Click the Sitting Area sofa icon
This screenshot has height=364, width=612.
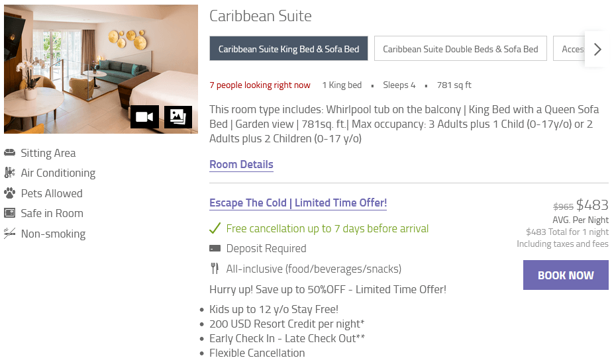pyautogui.click(x=9, y=153)
